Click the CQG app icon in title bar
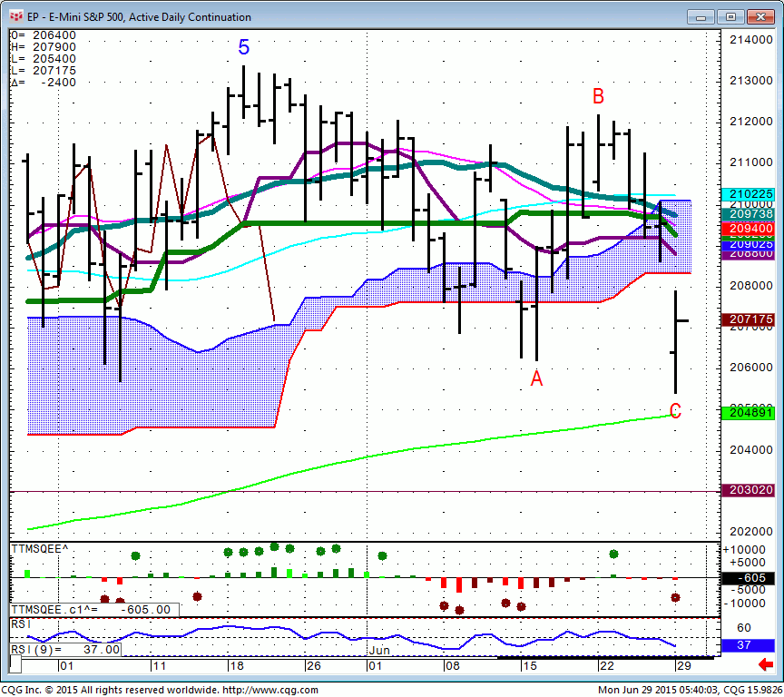 (16, 16)
